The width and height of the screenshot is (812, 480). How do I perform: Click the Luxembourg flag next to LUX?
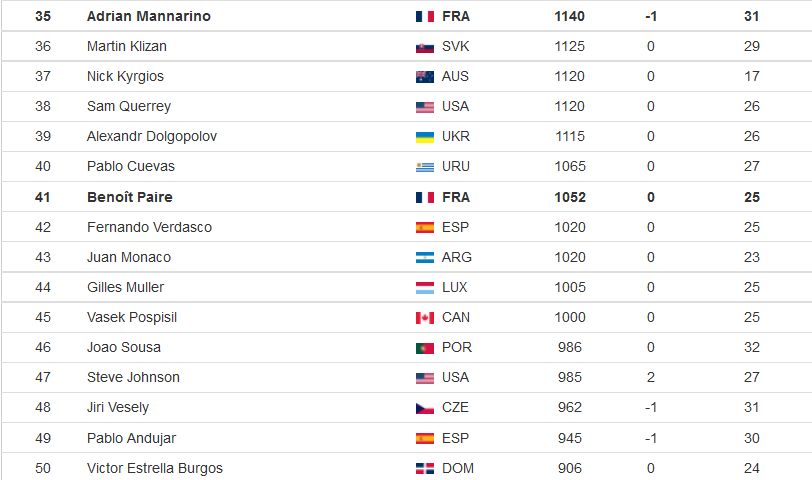(425, 288)
